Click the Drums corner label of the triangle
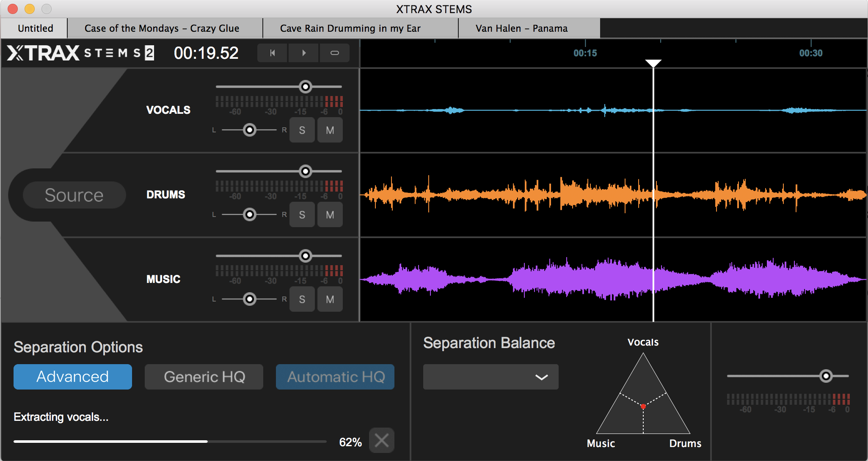Screen dimensions: 868x461 (685, 443)
